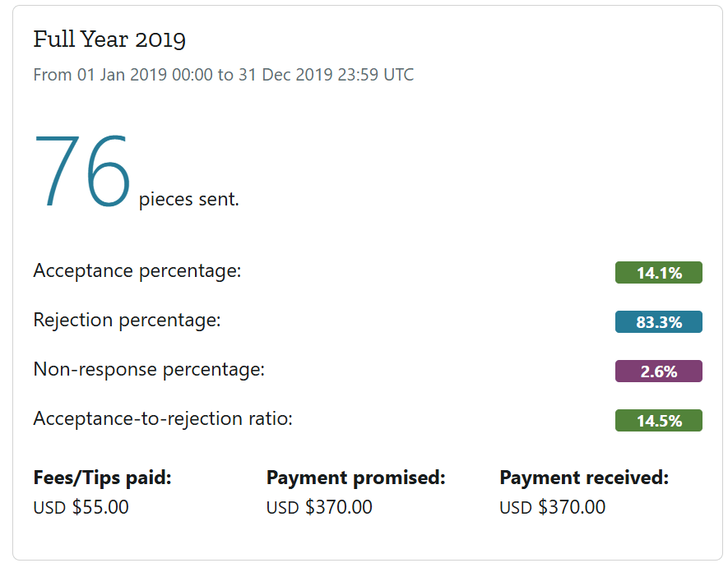This screenshot has width=728, height=563.
Task: Click the end date "31 Dec 2019 23:59 UTC"
Action: (326, 75)
